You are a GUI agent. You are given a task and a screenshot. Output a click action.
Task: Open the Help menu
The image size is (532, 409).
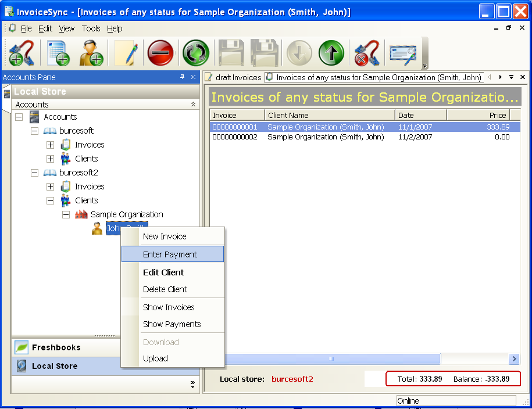pos(115,28)
